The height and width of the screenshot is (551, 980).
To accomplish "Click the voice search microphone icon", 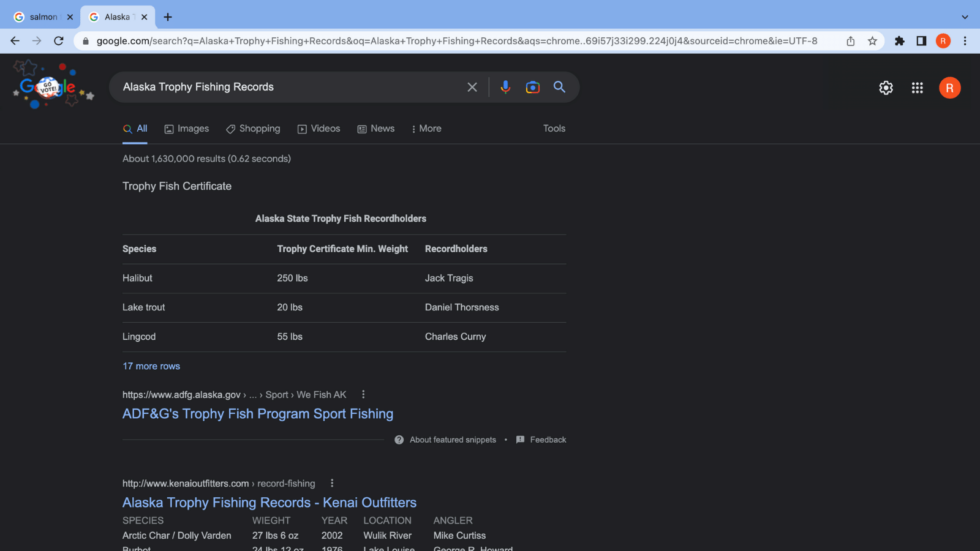I will (x=505, y=87).
